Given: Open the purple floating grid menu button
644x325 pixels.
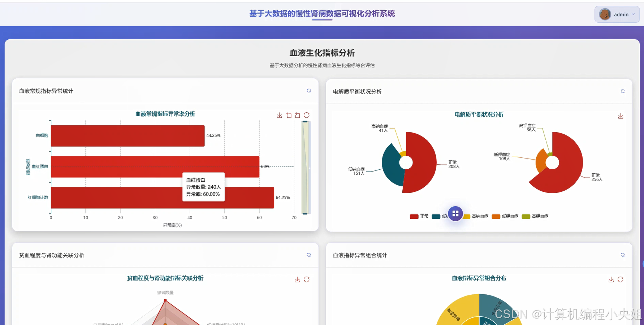Looking at the screenshot, I should click(455, 213).
